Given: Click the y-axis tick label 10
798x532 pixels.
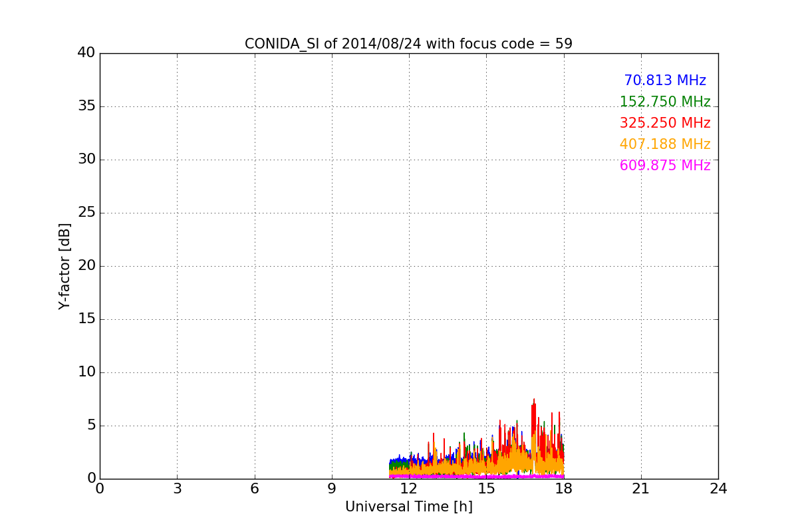Looking at the screenshot, I should [x=86, y=372].
